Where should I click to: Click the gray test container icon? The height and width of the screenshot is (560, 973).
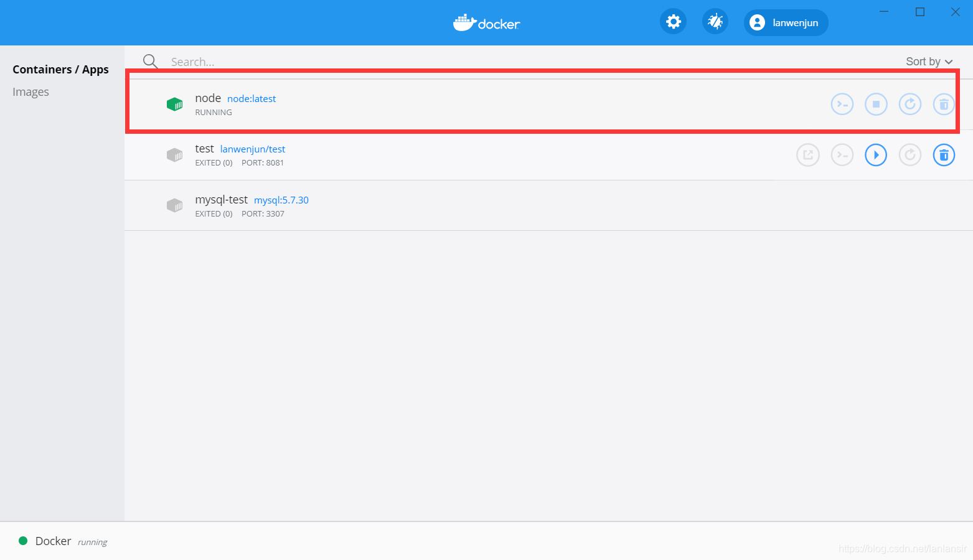[175, 155]
